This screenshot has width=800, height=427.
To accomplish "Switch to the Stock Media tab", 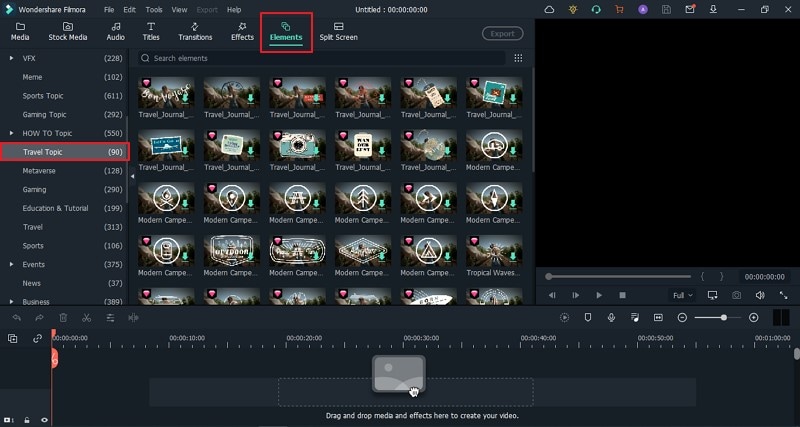I will click(68, 32).
